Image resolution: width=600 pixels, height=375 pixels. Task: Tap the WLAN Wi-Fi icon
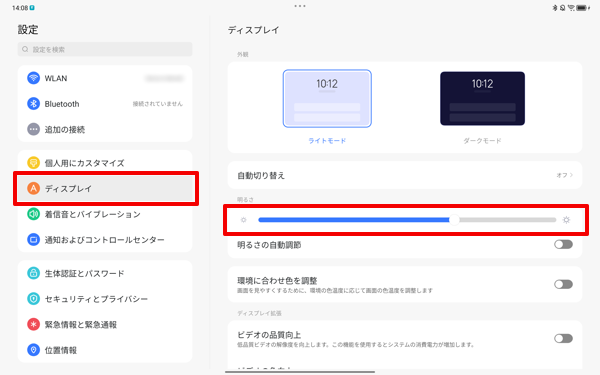(33, 78)
